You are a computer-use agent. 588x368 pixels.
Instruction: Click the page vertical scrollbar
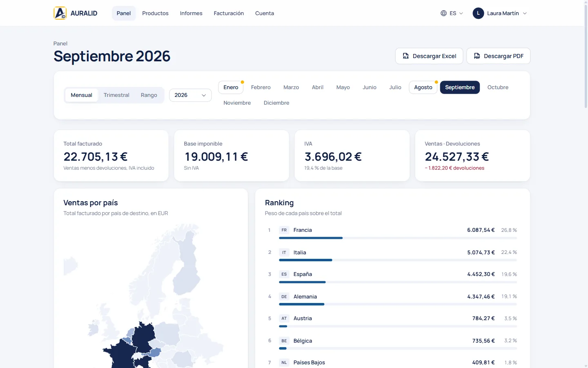point(586,57)
